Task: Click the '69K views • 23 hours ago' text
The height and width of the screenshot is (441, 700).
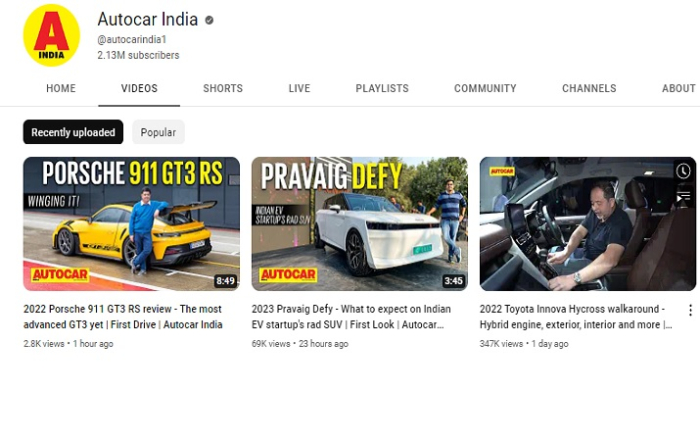Action: [300, 344]
